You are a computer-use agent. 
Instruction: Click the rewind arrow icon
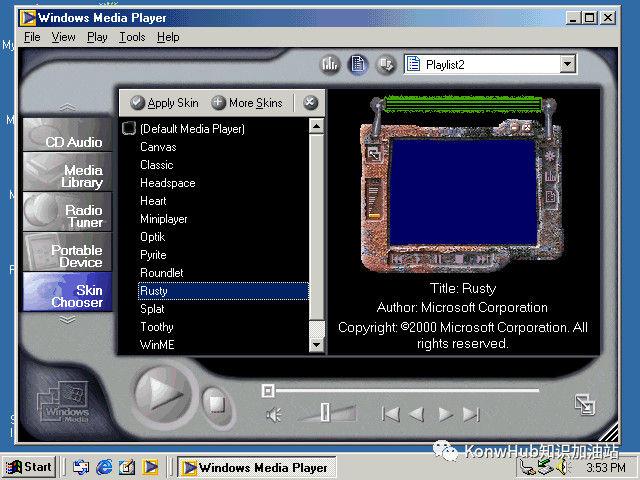coord(416,415)
